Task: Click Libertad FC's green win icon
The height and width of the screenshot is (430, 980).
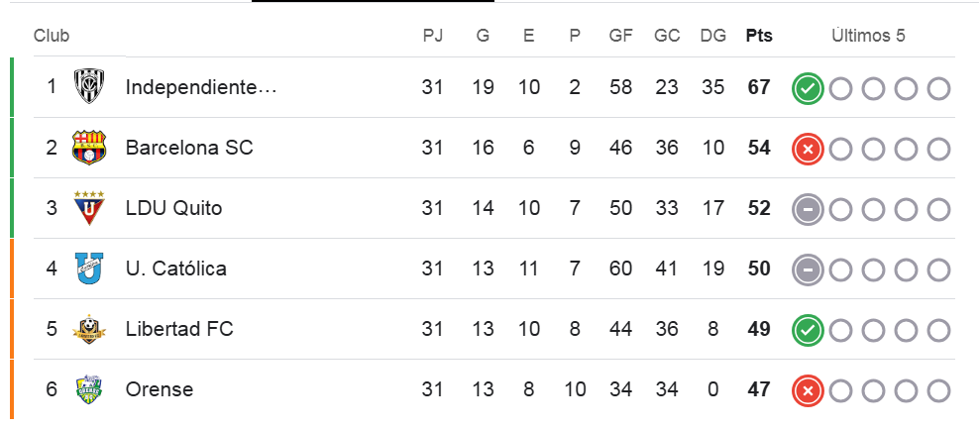Action: 808,330
